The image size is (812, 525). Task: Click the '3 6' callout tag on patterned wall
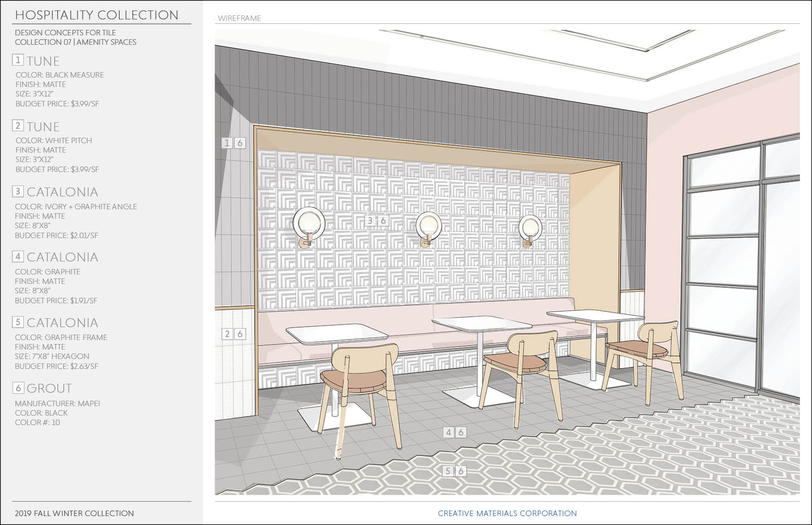377,221
